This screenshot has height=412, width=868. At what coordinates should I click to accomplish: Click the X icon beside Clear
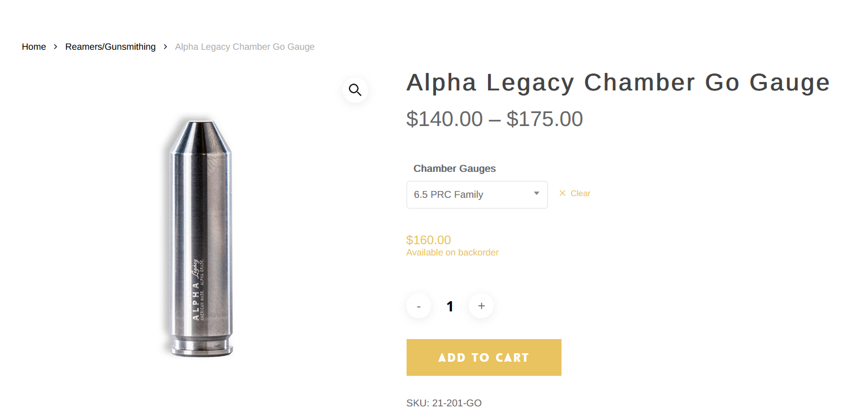[562, 193]
